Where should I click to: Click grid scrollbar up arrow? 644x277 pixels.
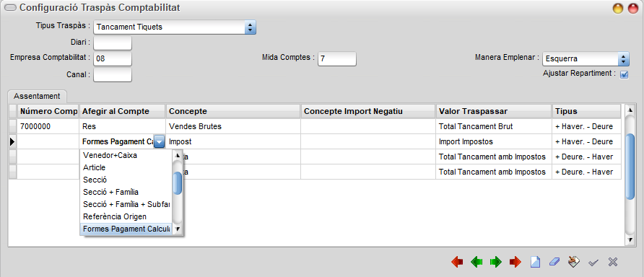click(x=630, y=110)
